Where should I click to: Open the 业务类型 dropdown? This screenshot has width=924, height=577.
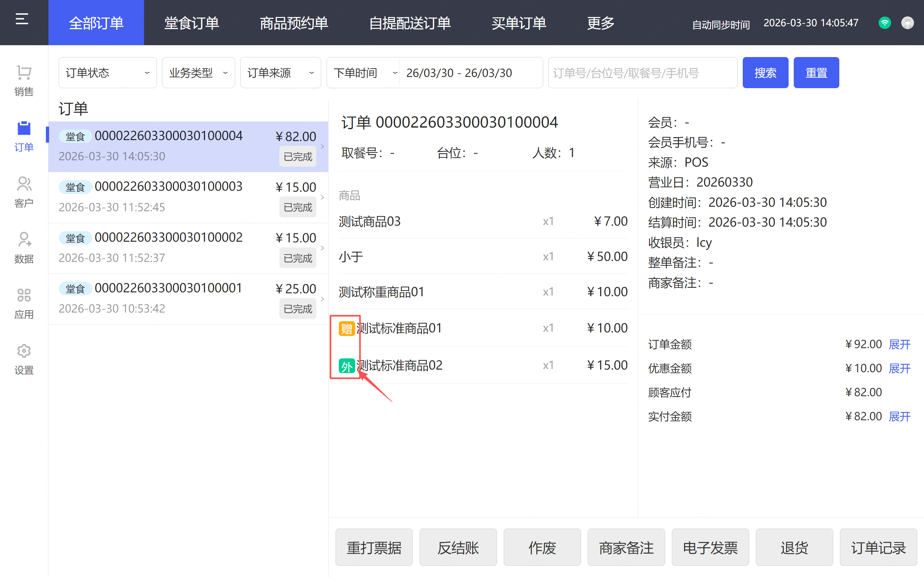click(x=198, y=73)
